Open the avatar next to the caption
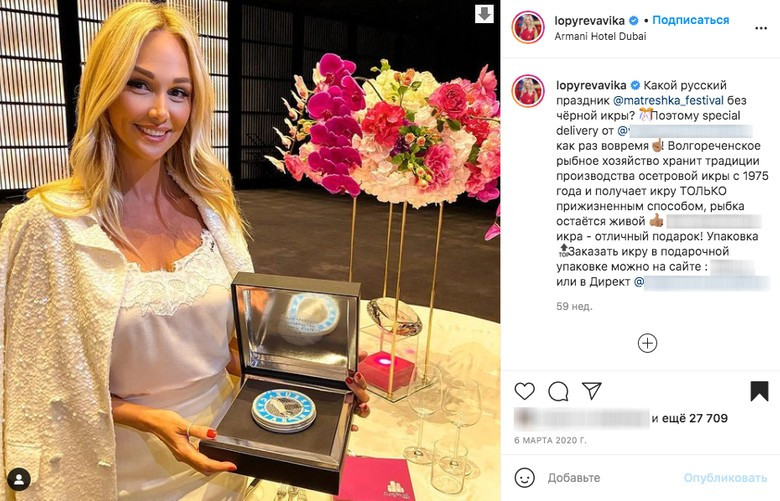Image resolution: width=780 pixels, height=501 pixels. click(x=528, y=91)
